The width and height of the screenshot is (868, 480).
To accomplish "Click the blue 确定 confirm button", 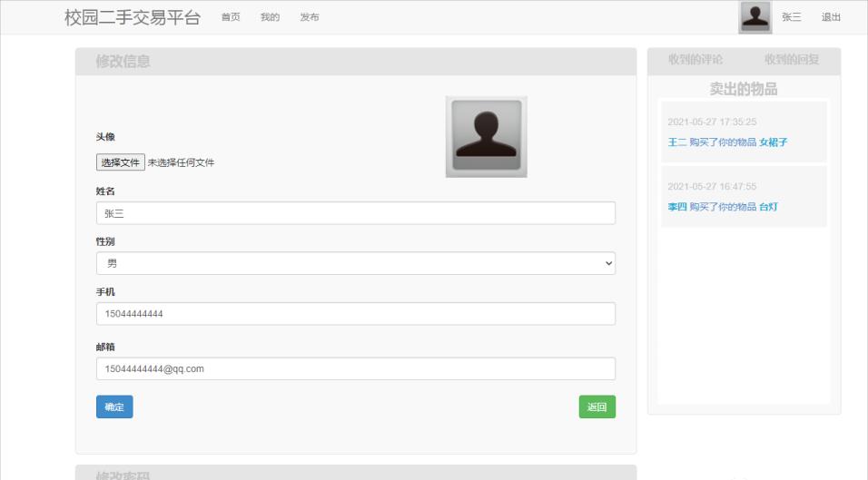I will point(114,407).
